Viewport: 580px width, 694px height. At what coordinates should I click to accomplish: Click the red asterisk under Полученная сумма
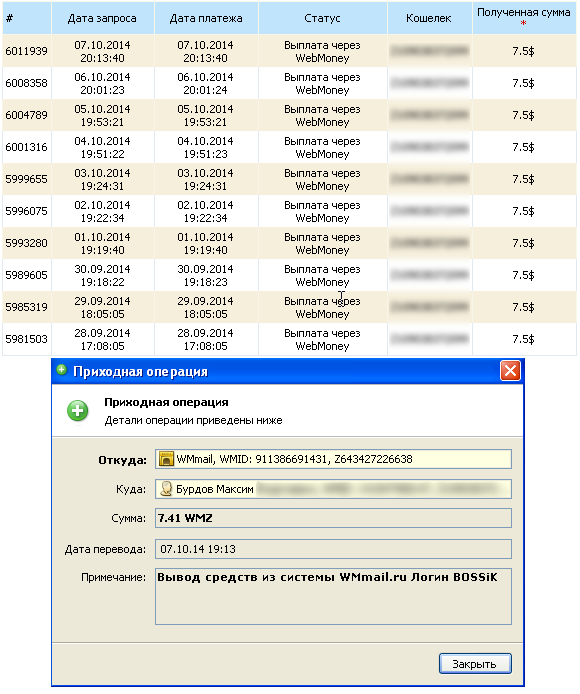524,23
